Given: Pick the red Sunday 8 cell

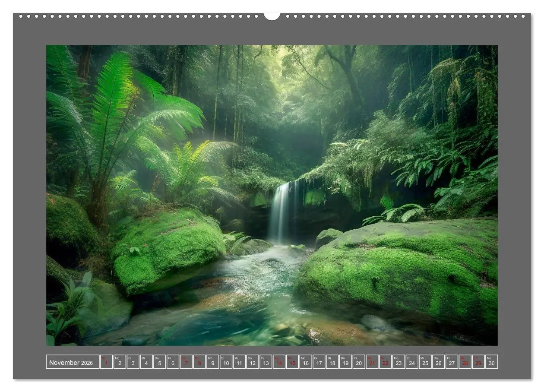Looking at the screenshot, I should [199, 362].
